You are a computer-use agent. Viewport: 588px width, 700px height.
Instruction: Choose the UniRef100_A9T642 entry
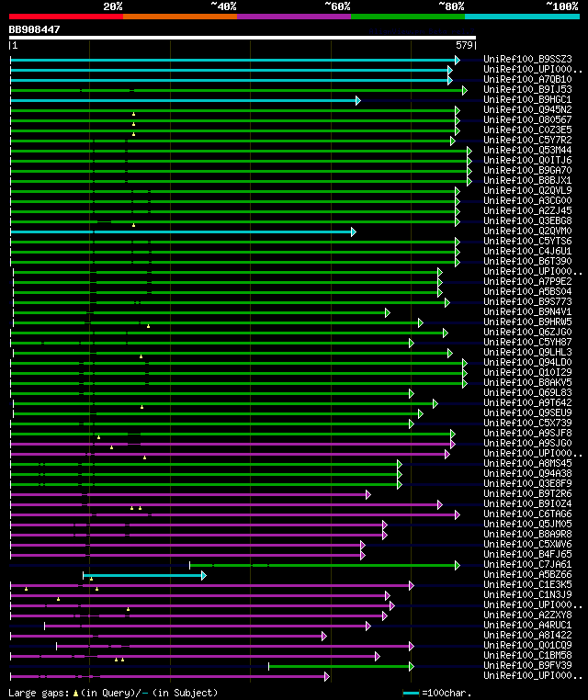pos(527,402)
